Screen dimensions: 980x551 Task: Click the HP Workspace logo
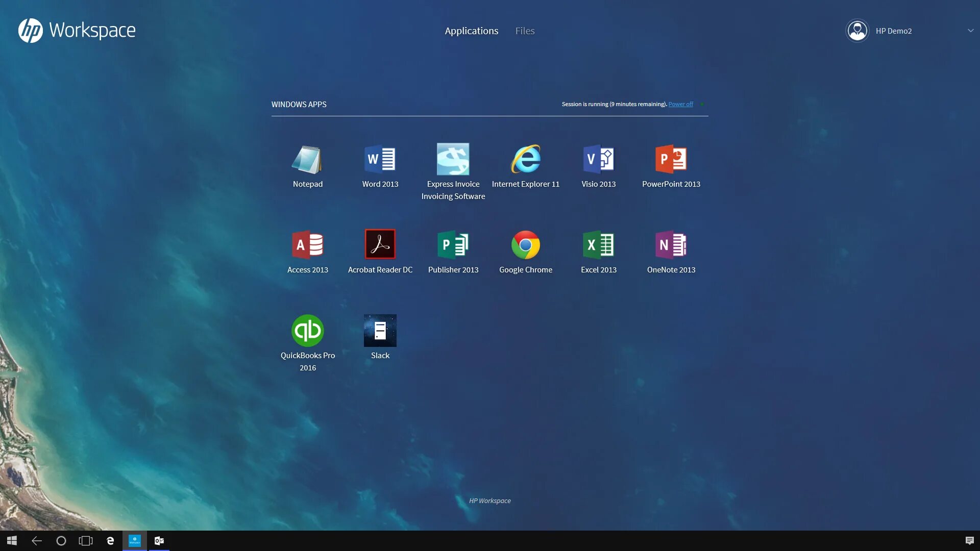point(77,31)
